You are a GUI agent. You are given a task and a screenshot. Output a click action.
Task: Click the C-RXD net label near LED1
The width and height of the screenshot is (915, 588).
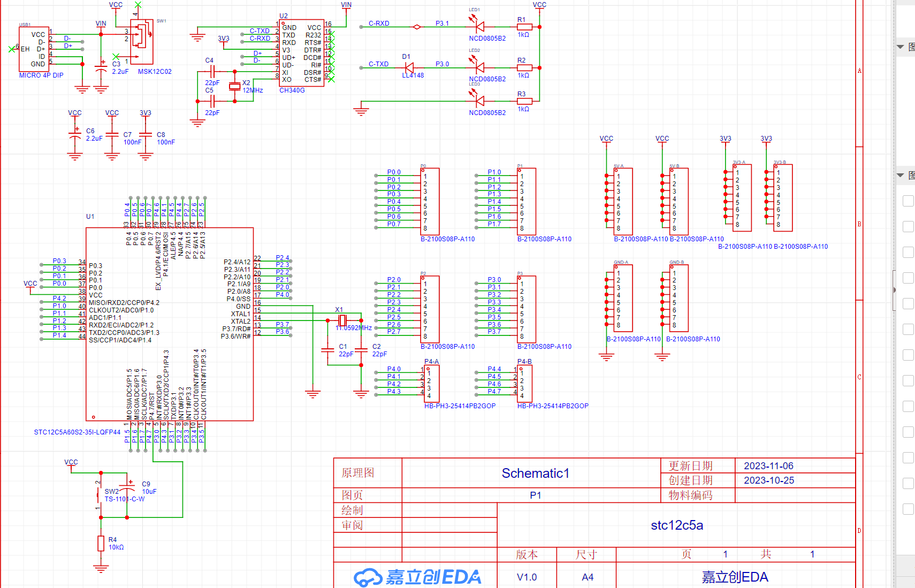379,24
